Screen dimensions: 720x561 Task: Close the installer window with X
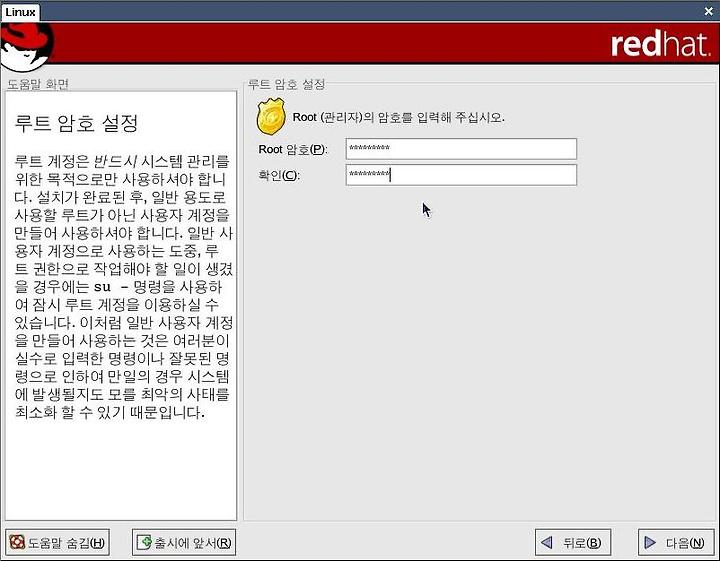[709, 11]
